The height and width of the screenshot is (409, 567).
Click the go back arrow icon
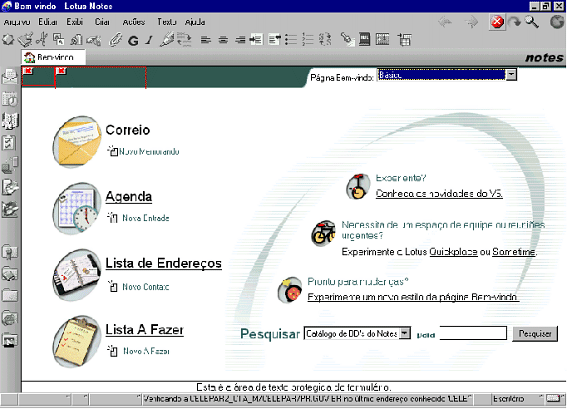point(445,22)
